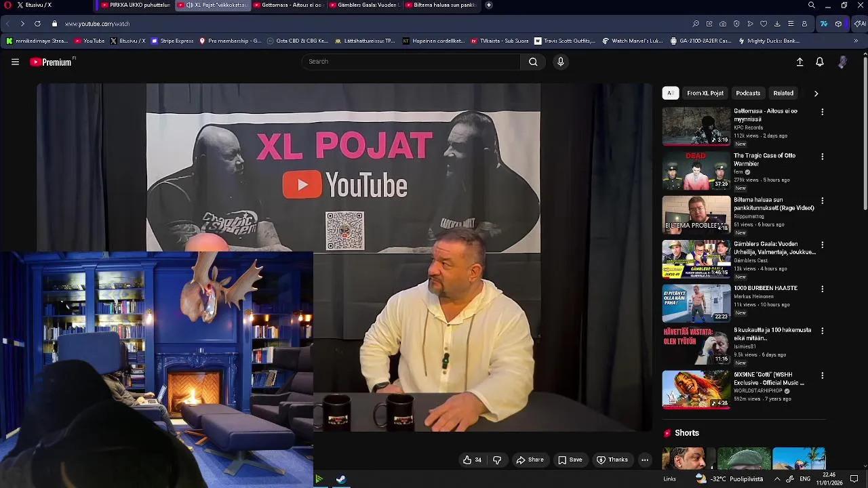The image size is (868, 488).
Task: Select the 'Related' filter chip
Action: (x=783, y=93)
